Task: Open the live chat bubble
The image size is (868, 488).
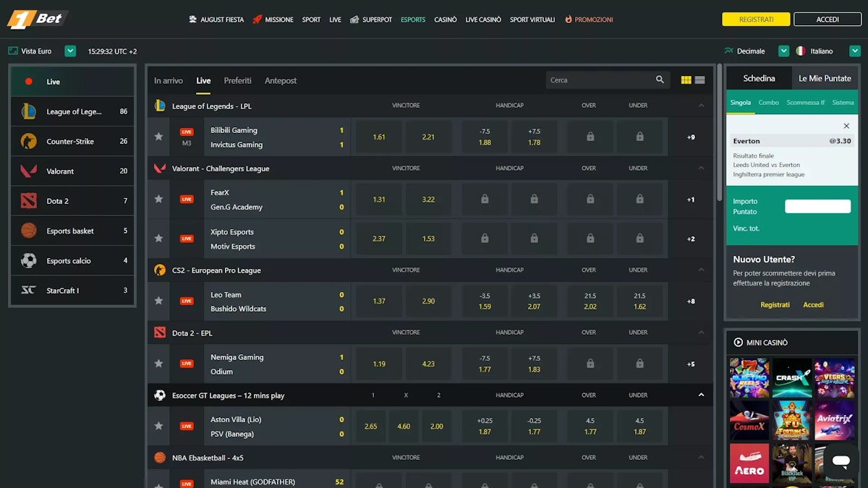Action: pyautogui.click(x=841, y=461)
